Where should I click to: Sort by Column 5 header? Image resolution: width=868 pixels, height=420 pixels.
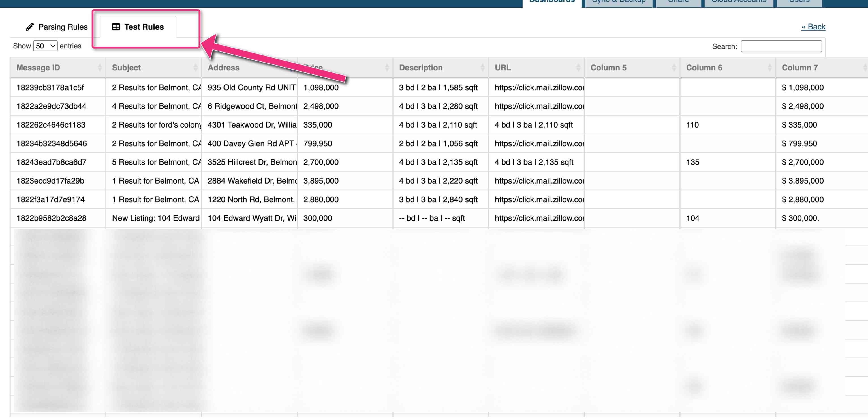pyautogui.click(x=632, y=68)
